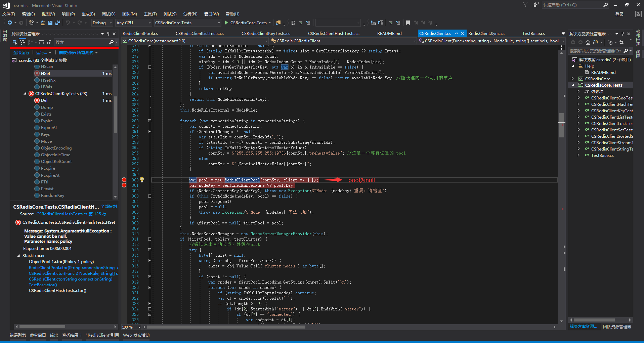Switch to the RedisClientPool.cs tab
The height and width of the screenshot is (343, 644).
(140, 34)
